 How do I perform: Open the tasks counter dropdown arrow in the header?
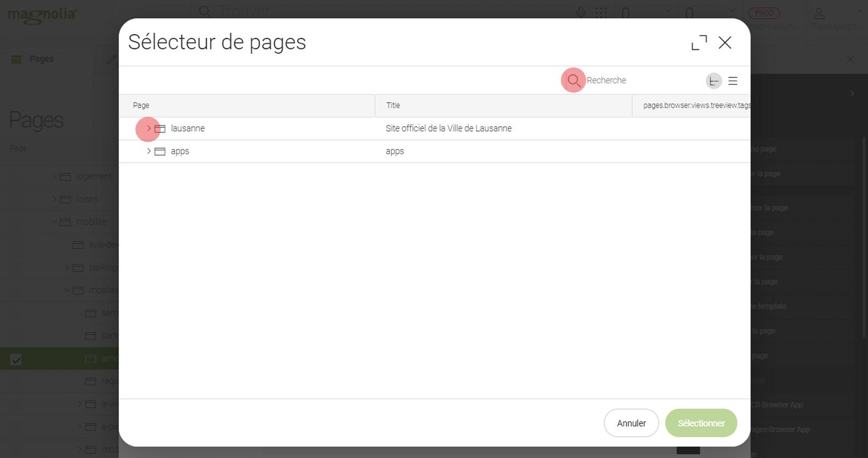click(x=668, y=11)
